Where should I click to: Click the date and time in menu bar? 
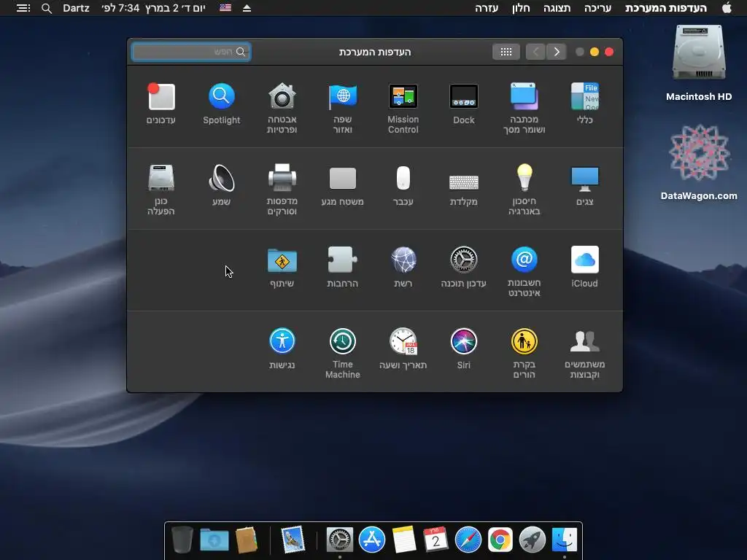153,8
